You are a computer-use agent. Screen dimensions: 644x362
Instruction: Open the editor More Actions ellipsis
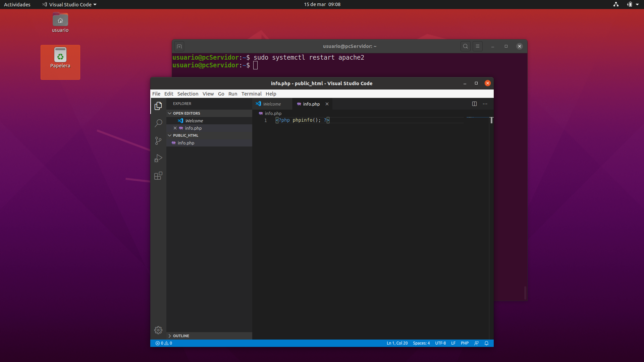click(x=485, y=104)
